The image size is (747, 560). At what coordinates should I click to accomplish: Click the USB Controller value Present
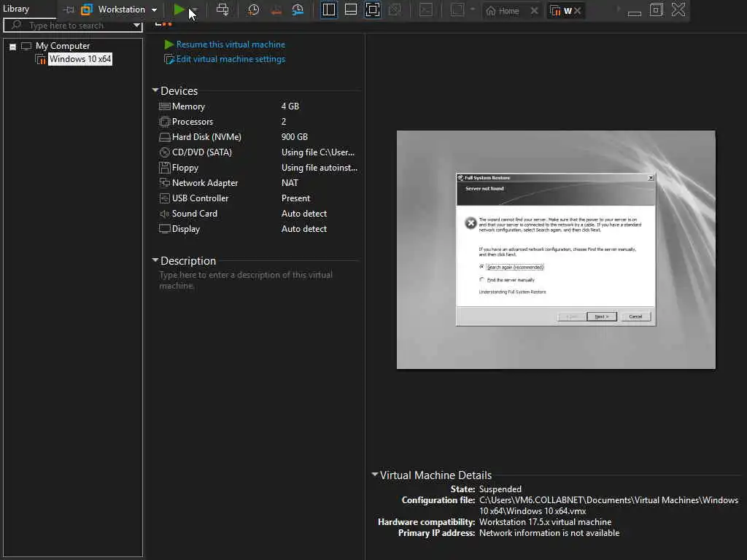coord(295,198)
